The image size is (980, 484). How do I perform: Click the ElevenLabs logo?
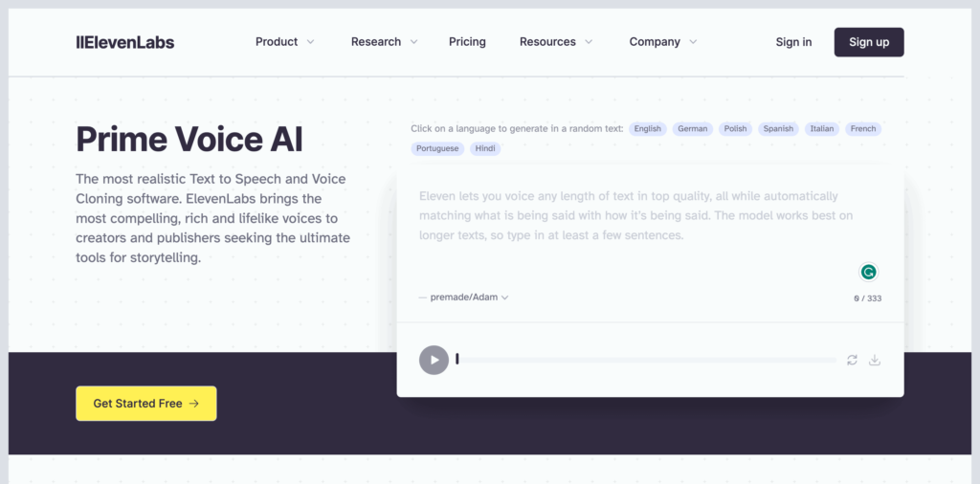[x=125, y=42]
